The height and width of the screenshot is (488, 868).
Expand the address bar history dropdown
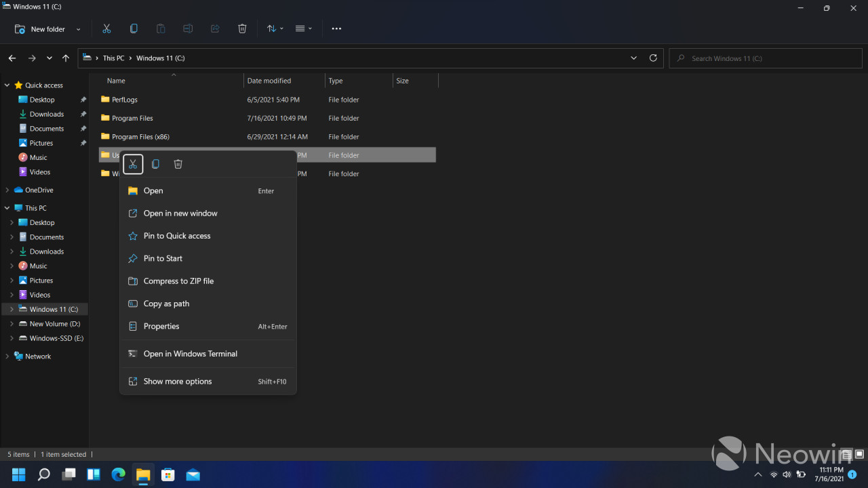point(634,58)
